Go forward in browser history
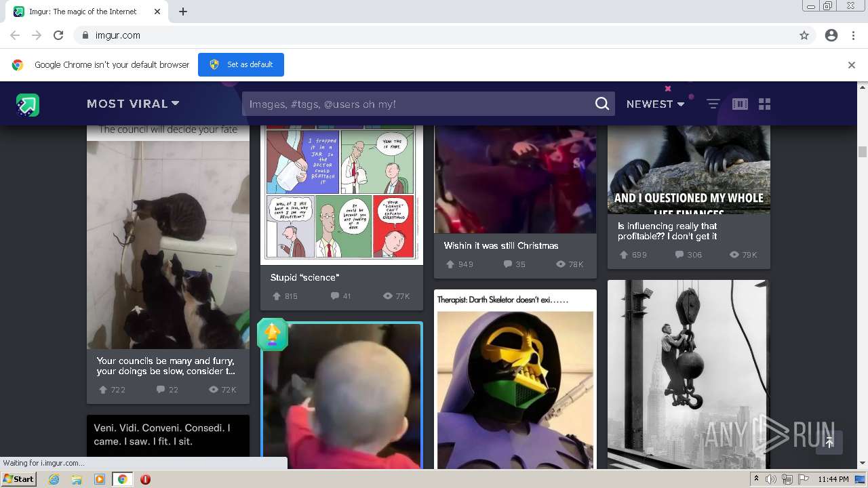 point(37,35)
